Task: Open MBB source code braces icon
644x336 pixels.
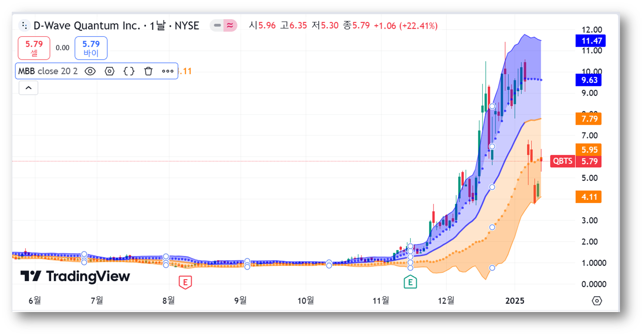Action: point(129,71)
